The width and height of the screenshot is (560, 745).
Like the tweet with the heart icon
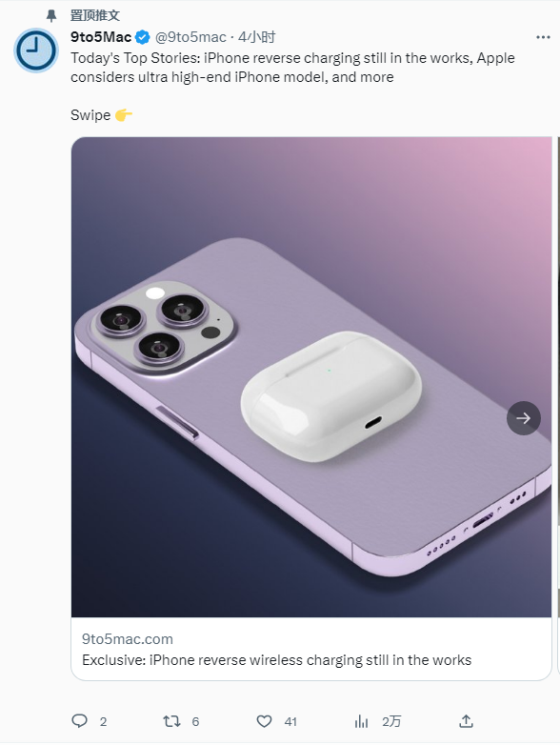click(x=264, y=721)
